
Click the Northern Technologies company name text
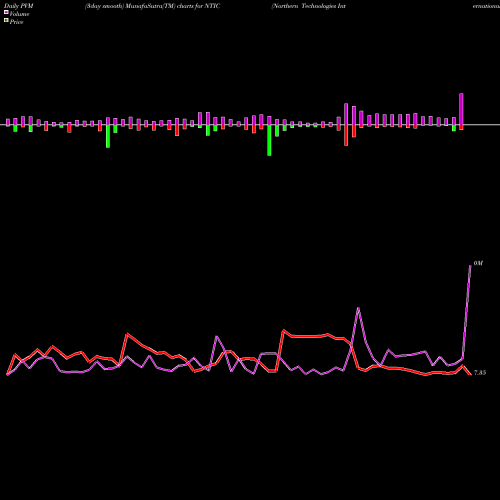(x=309, y=6)
